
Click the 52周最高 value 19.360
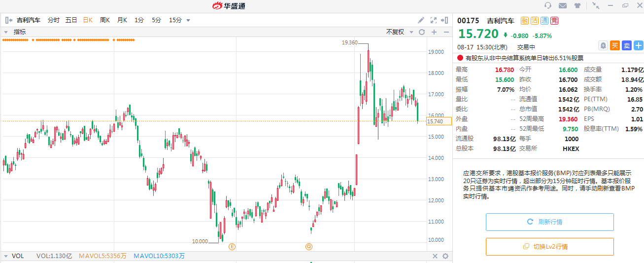[568, 119]
